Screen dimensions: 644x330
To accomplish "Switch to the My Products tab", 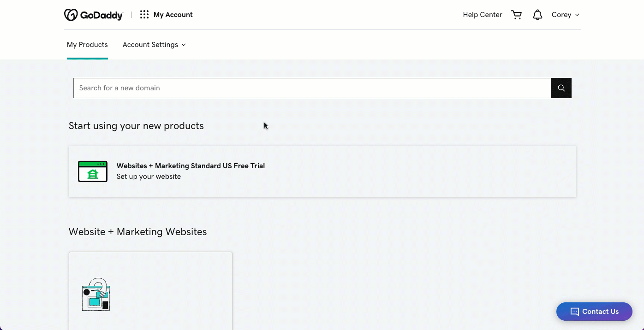I will pyautogui.click(x=87, y=45).
